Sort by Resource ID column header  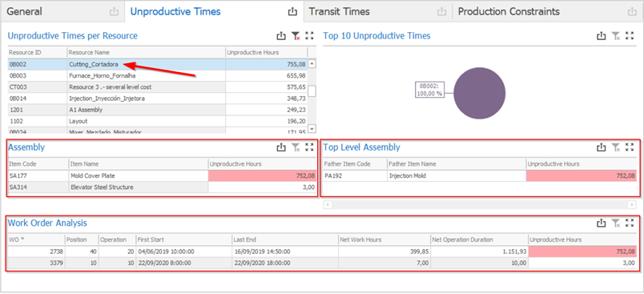point(38,53)
